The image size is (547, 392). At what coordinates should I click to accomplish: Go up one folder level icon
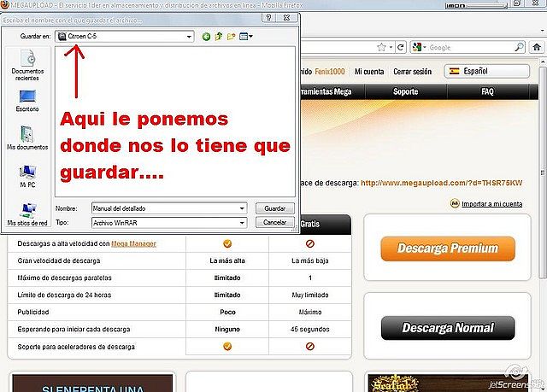[219, 37]
